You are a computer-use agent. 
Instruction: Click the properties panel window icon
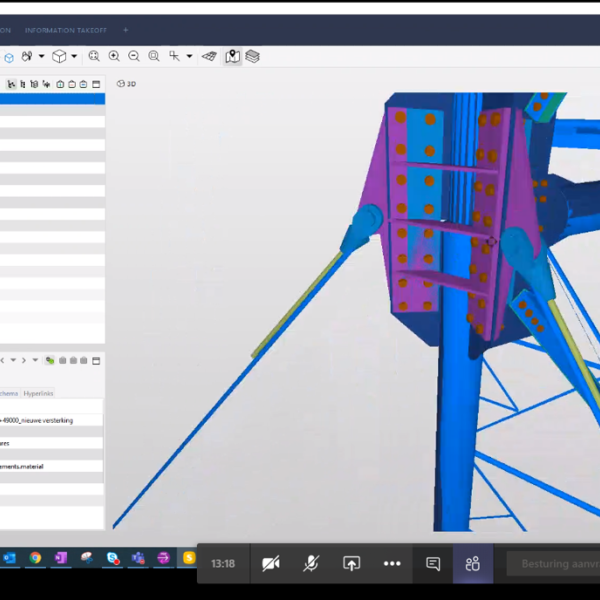96,360
